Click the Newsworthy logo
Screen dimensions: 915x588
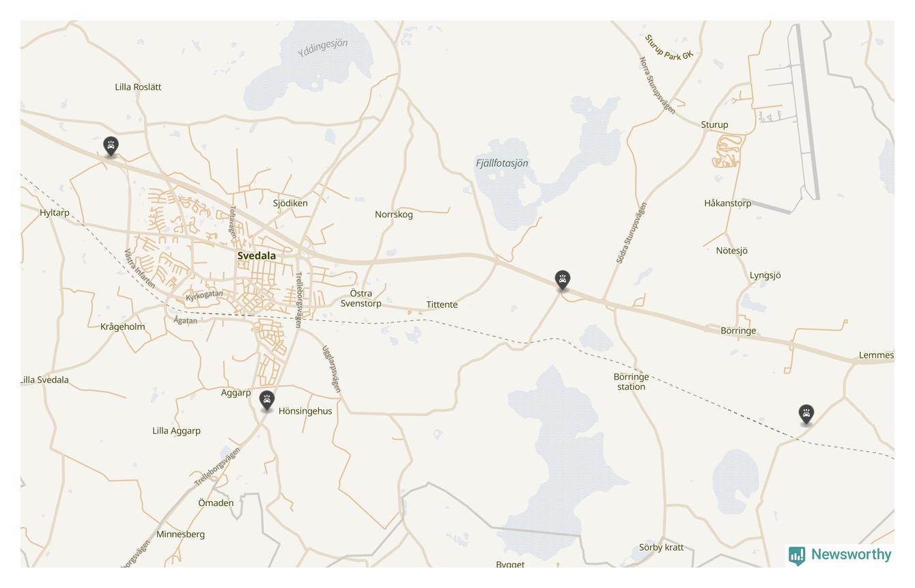840,555
